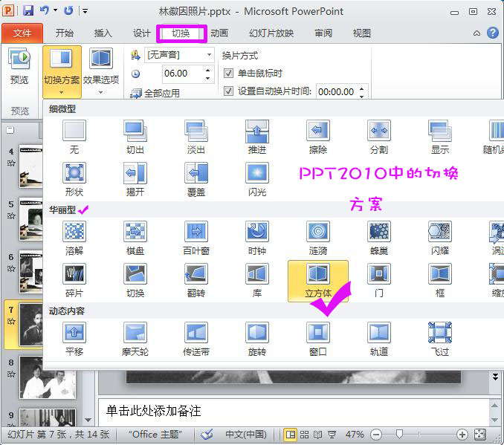Click 全部应用 apply to all

(x=155, y=94)
